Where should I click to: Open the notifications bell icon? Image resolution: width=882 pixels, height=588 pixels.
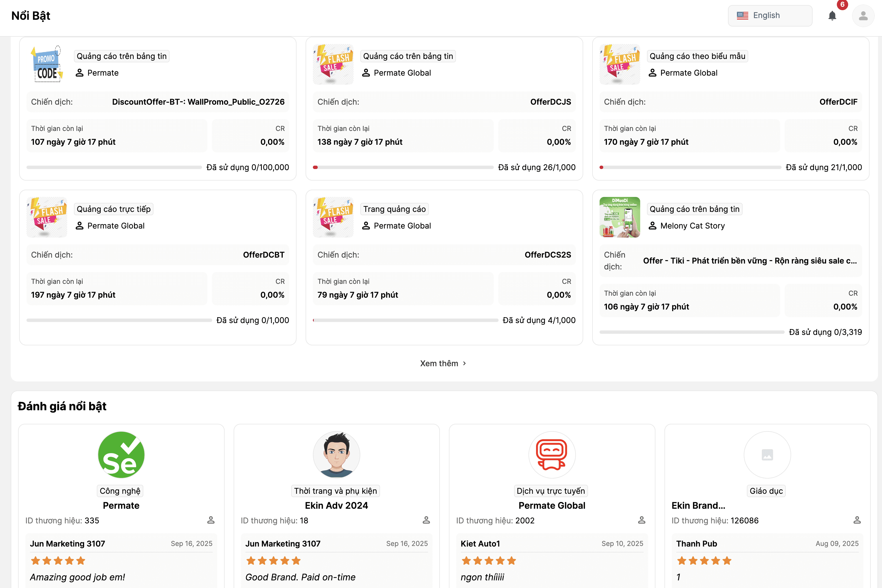[x=832, y=16]
